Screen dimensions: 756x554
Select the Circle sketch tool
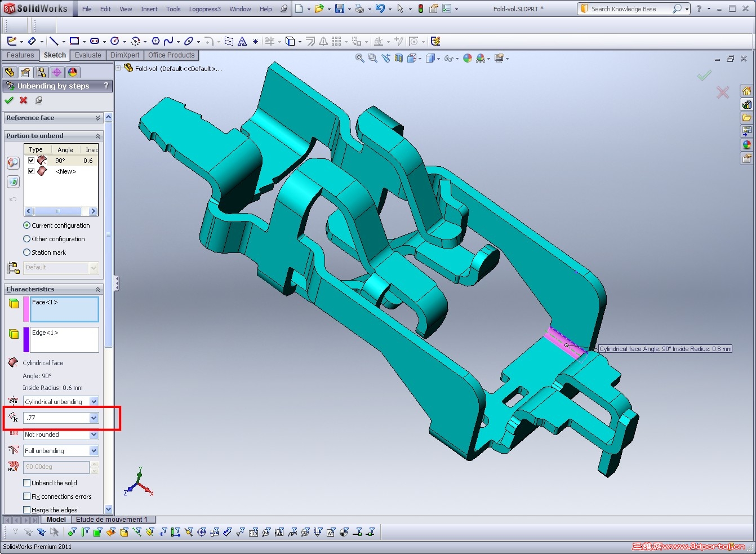[x=115, y=41]
